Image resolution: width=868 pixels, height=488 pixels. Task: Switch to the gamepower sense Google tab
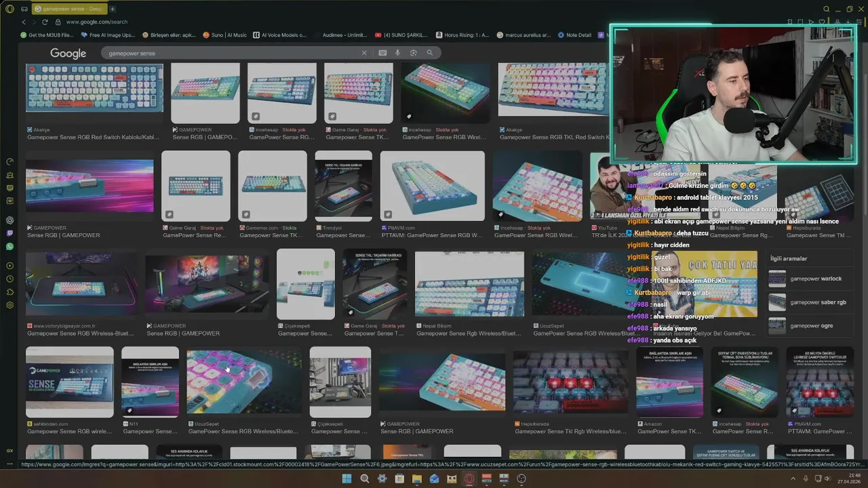(x=71, y=9)
